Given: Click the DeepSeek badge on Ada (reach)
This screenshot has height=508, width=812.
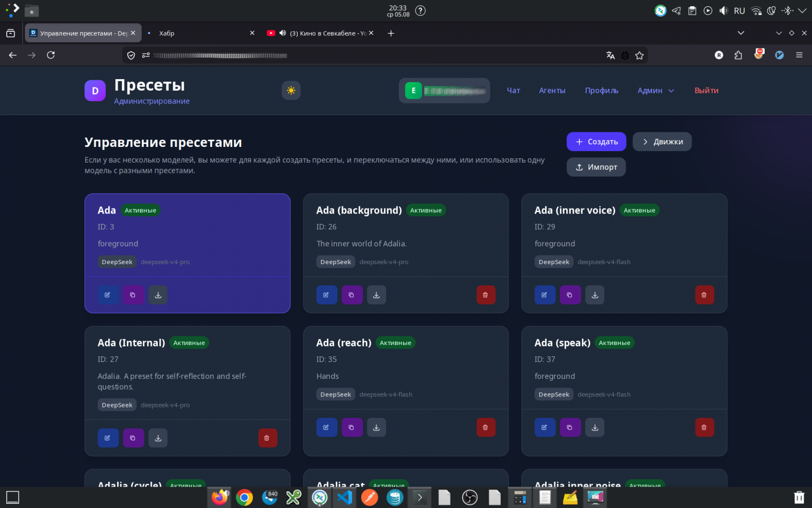Looking at the screenshot, I should point(336,394).
